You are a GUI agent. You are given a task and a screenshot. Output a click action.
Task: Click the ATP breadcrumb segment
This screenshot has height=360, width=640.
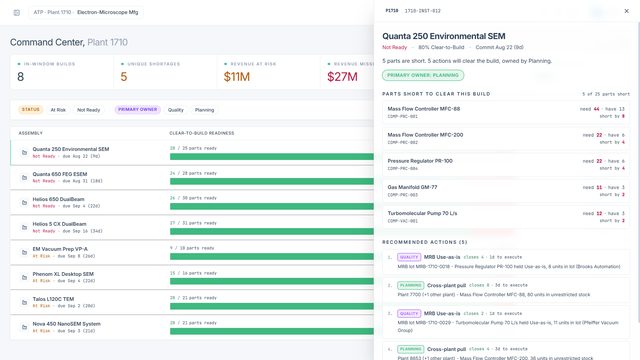click(x=38, y=12)
